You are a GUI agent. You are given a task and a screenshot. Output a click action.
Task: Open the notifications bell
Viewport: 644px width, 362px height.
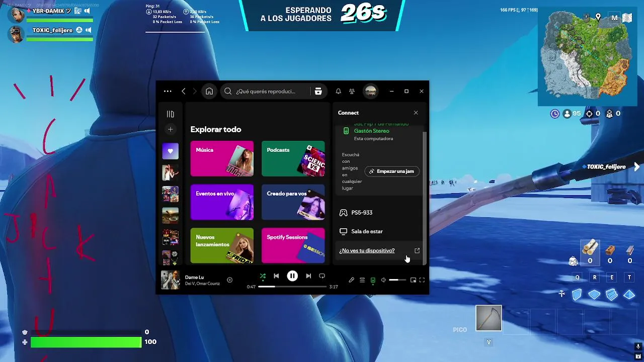(338, 91)
